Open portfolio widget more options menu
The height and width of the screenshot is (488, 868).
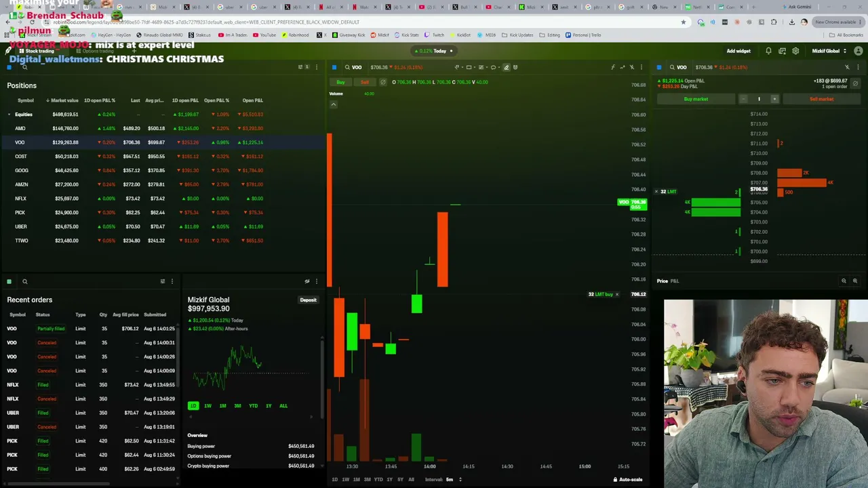coord(316,281)
